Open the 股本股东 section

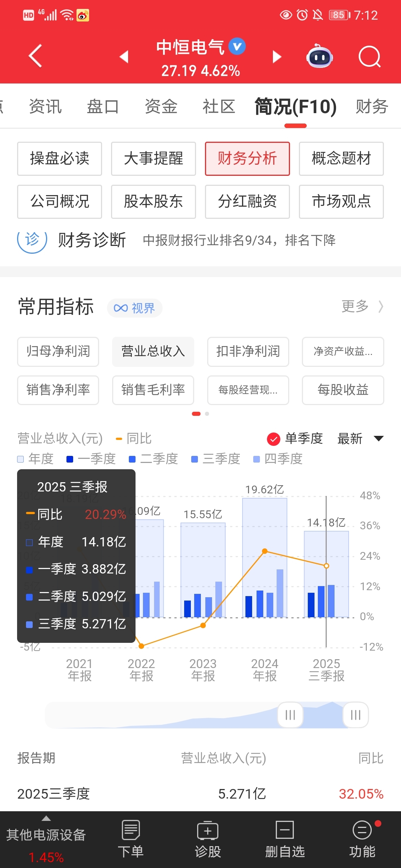pos(153,202)
